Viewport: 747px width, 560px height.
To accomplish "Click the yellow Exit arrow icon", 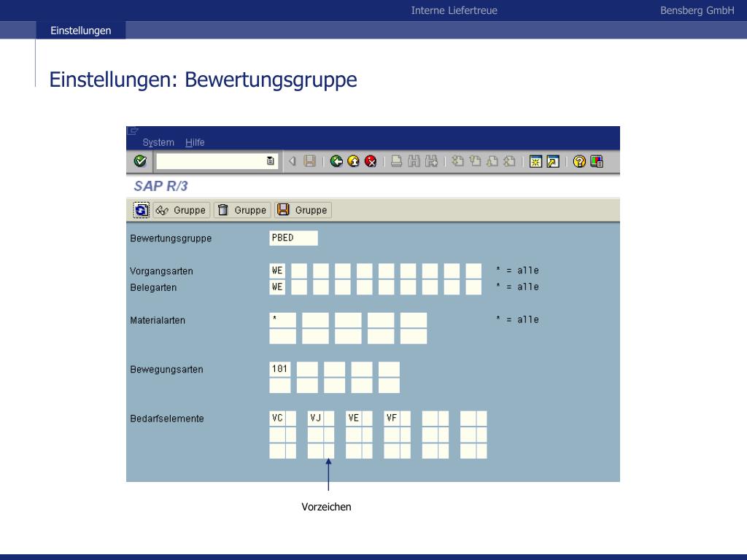I will (354, 161).
